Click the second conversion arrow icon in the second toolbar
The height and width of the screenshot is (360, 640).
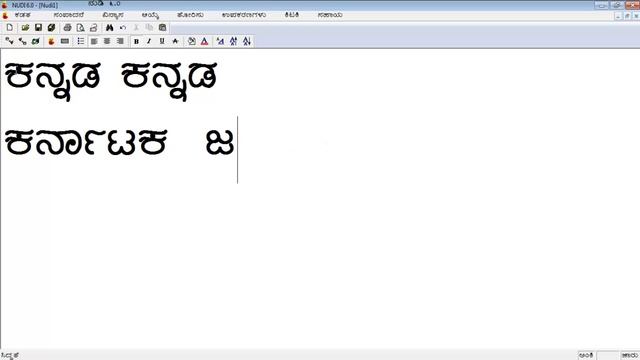pos(22,41)
